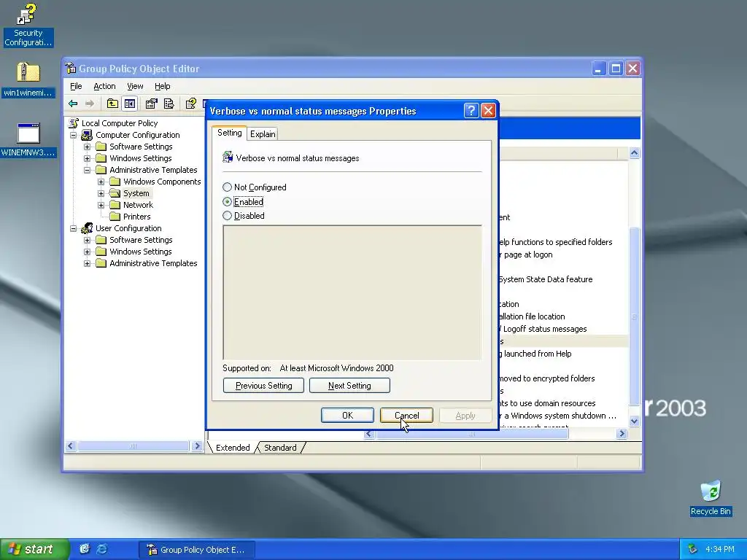The height and width of the screenshot is (560, 747).
Task: Select User Configuration's Windows Settings item
Action: [x=141, y=252]
